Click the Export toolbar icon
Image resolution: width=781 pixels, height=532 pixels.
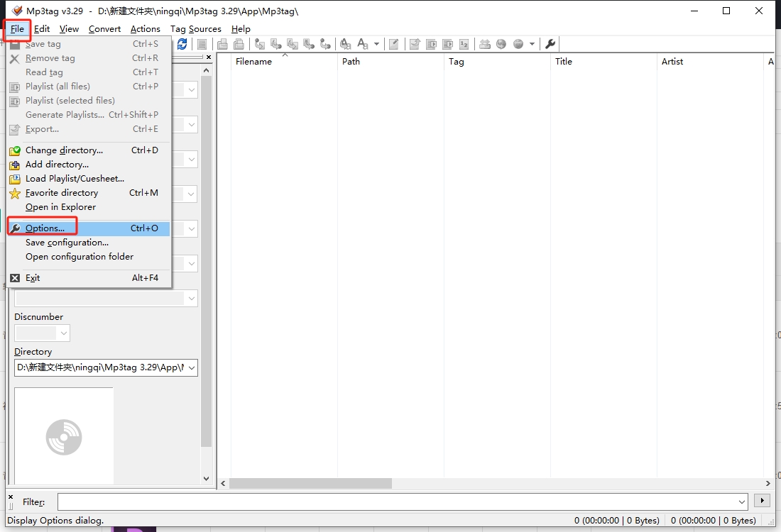(x=415, y=44)
